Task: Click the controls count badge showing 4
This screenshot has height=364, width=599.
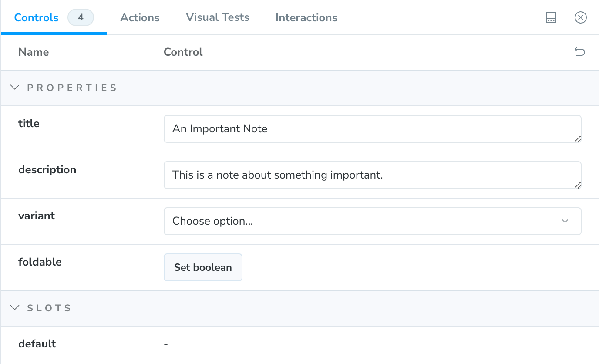Action: [x=81, y=18]
